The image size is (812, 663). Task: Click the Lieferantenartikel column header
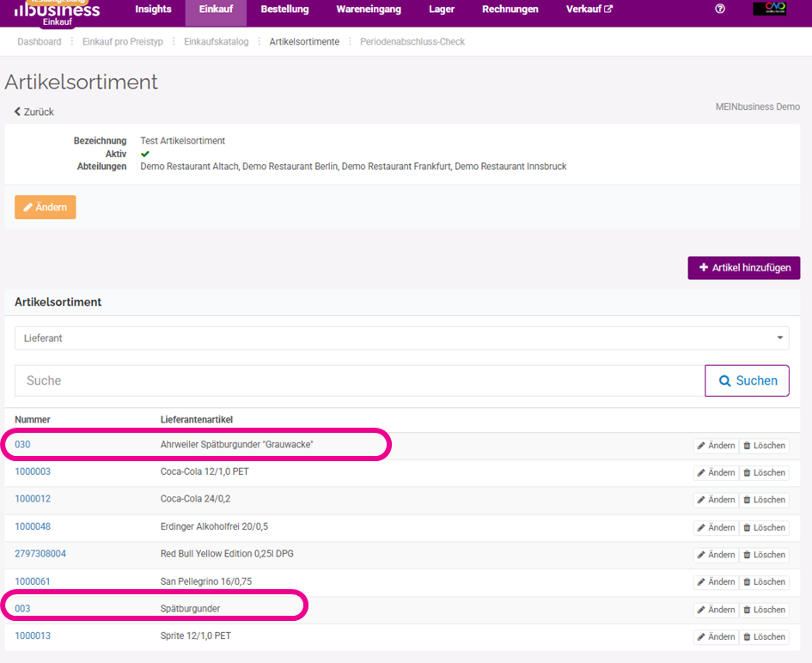197,420
